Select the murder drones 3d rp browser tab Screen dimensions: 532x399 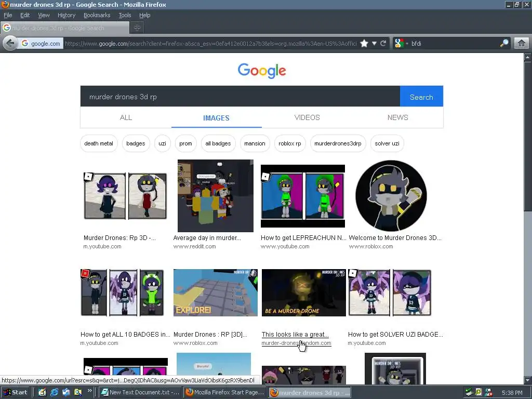point(65,28)
